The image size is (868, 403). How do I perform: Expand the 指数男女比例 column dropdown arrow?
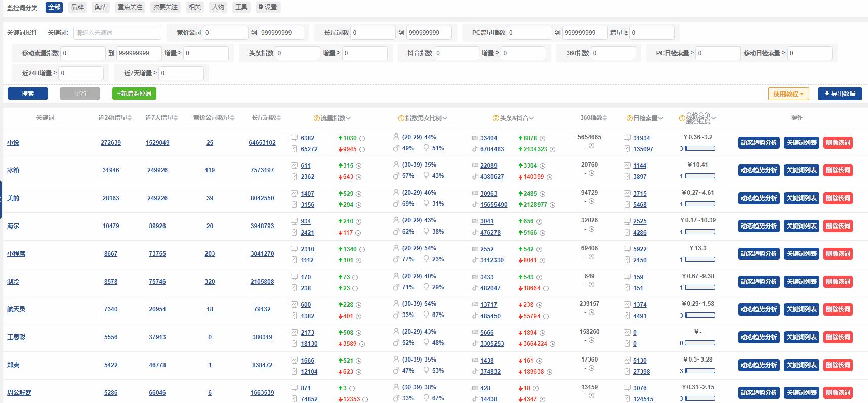tap(445, 118)
